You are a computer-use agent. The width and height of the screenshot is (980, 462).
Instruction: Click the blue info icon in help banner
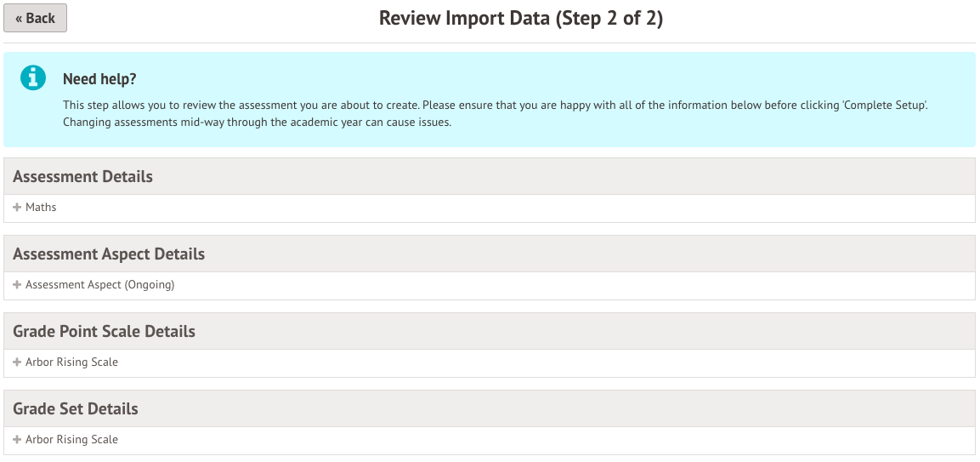click(33, 78)
